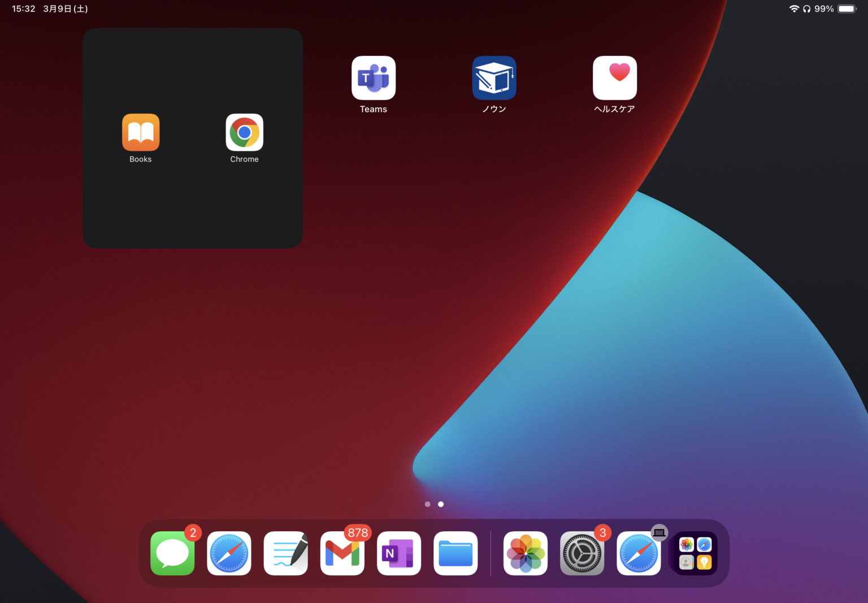Image resolution: width=868 pixels, height=603 pixels.
Task: Open the Files app
Action: click(455, 553)
